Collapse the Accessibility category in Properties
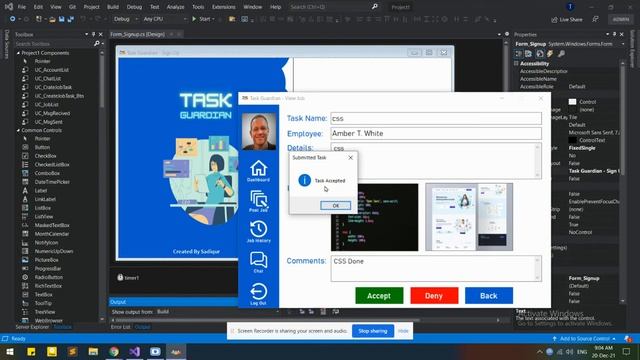640x360 pixels. [516, 63]
